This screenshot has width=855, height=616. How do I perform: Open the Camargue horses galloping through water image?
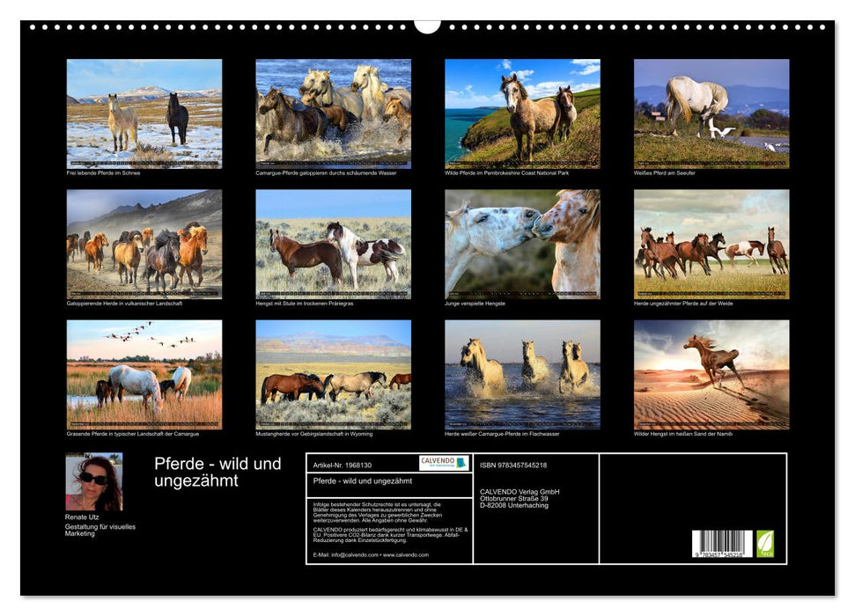(333, 114)
